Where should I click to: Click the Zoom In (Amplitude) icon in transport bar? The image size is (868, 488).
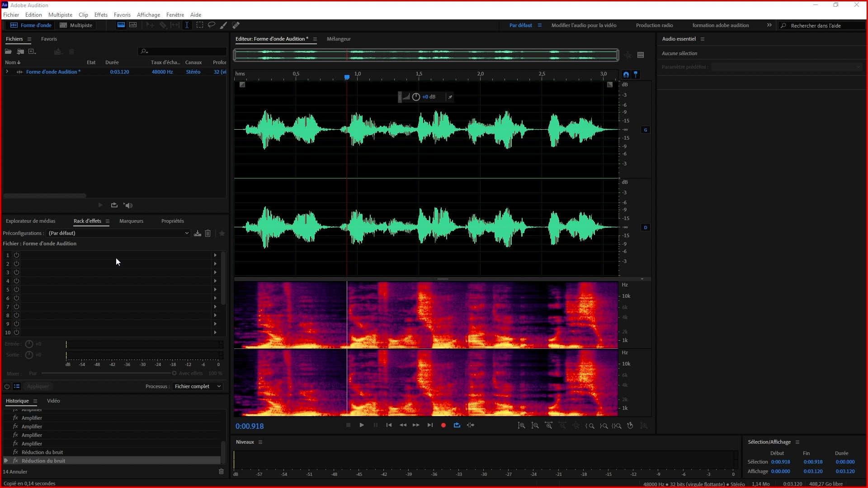click(521, 425)
